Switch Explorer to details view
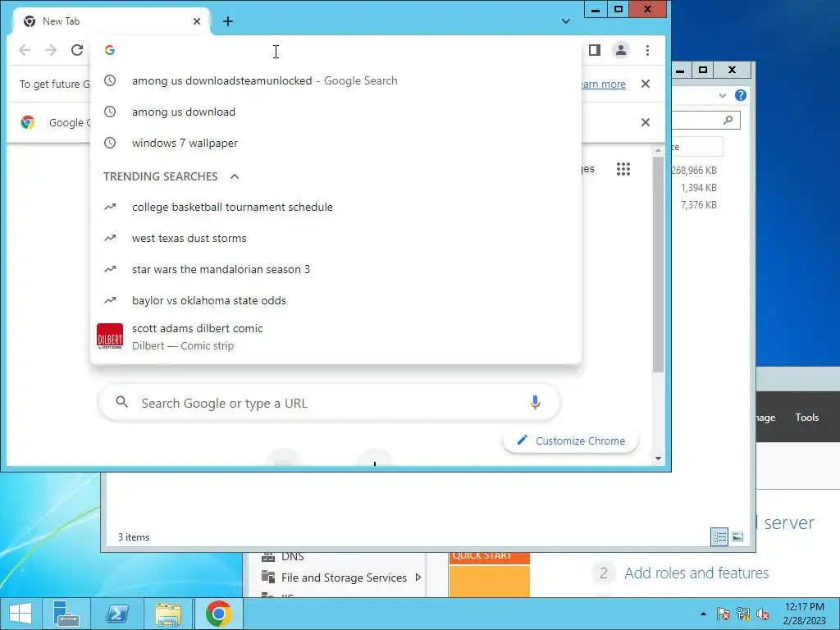This screenshot has height=630, width=840. point(719,536)
